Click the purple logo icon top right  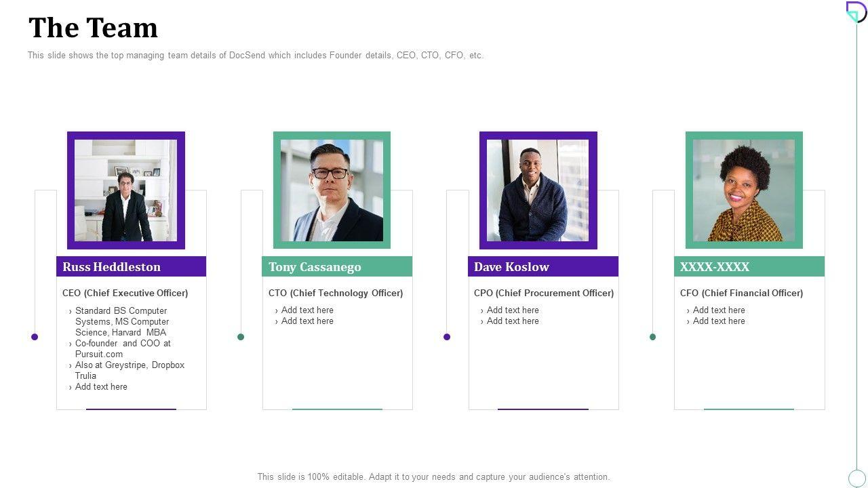point(856,12)
